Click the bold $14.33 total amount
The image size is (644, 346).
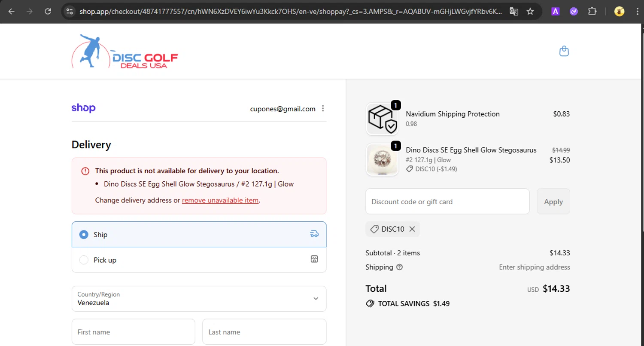(556, 289)
